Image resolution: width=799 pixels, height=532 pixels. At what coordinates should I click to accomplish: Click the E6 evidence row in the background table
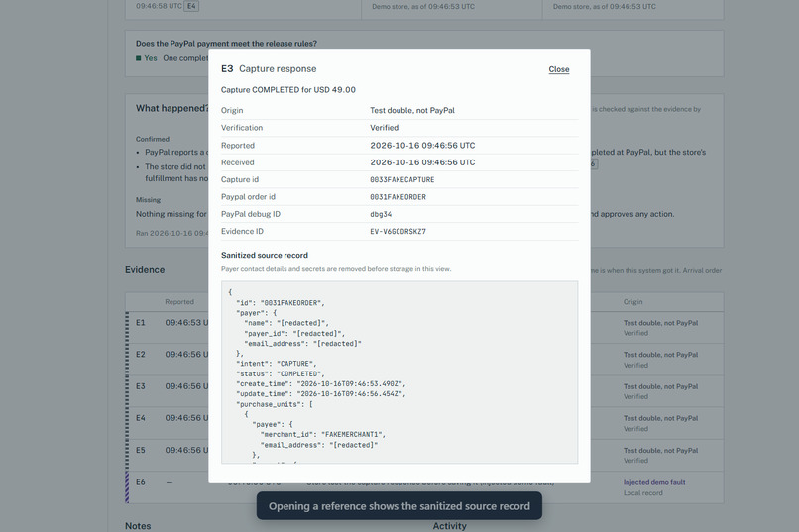(424, 487)
